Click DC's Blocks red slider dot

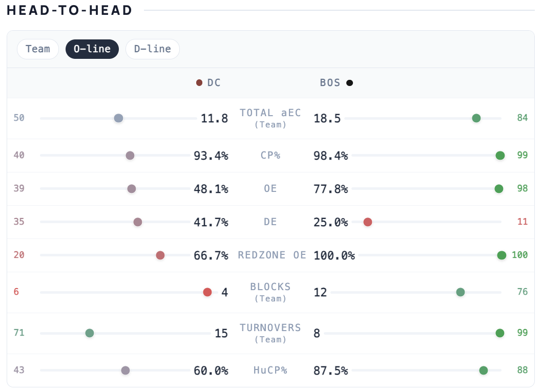pos(207,292)
